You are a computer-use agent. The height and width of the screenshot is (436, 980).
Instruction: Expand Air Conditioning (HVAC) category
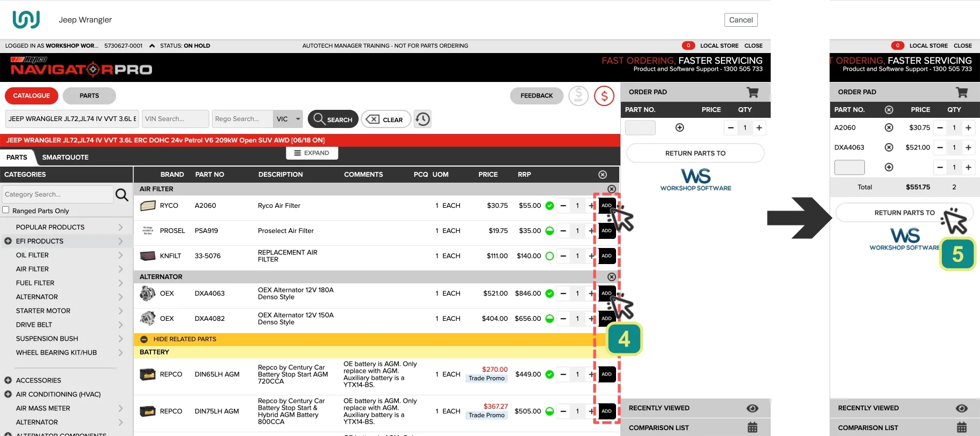point(8,394)
